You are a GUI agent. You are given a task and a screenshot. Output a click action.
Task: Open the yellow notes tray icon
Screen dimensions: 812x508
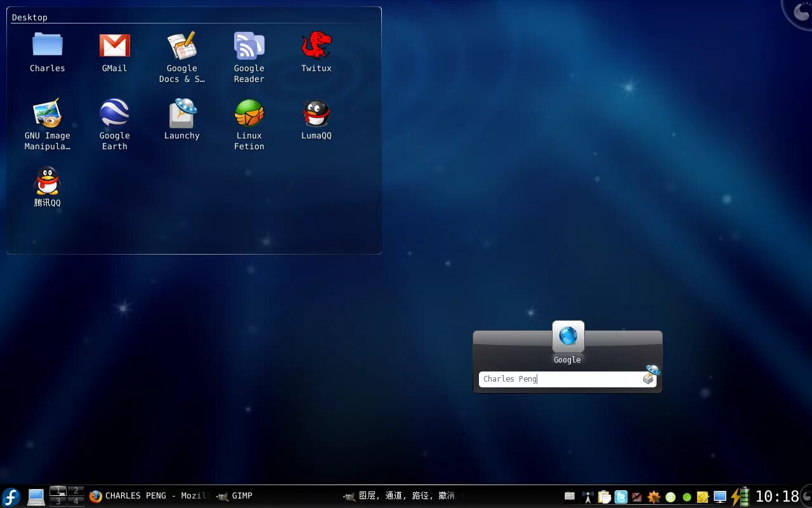point(703,497)
